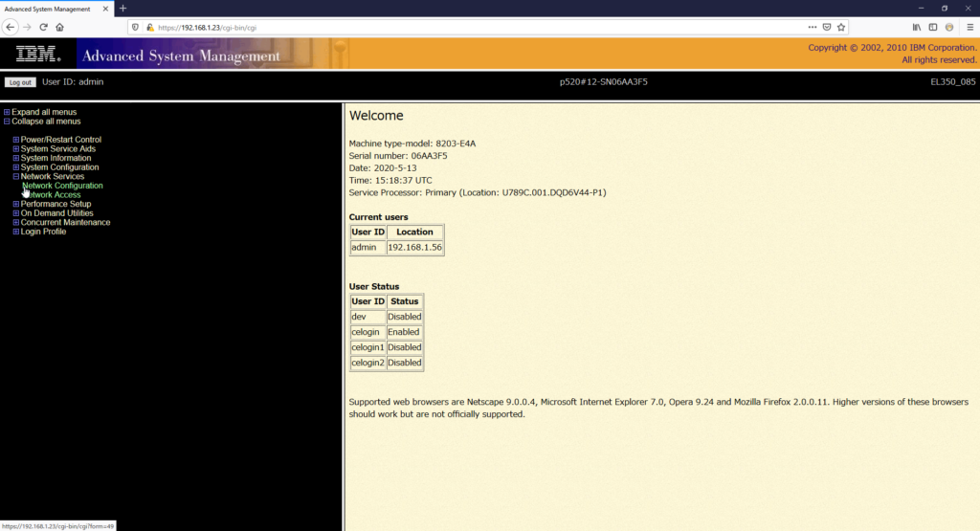The width and height of the screenshot is (980, 531).
Task: Click admin in Current users table
Action: [367, 248]
